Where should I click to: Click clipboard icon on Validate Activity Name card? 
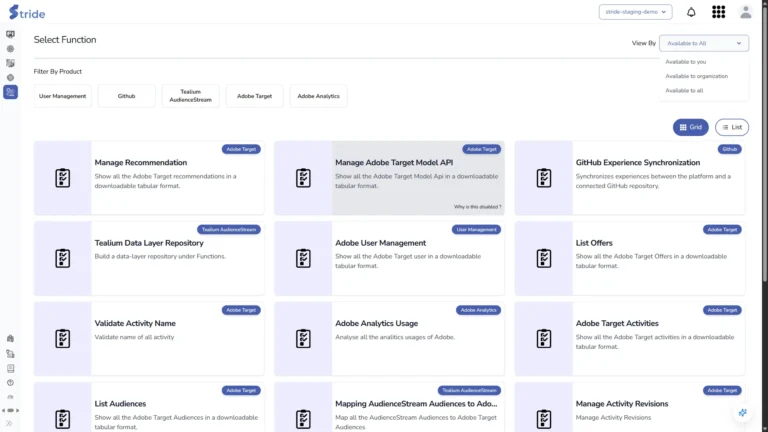pyautogui.click(x=63, y=338)
